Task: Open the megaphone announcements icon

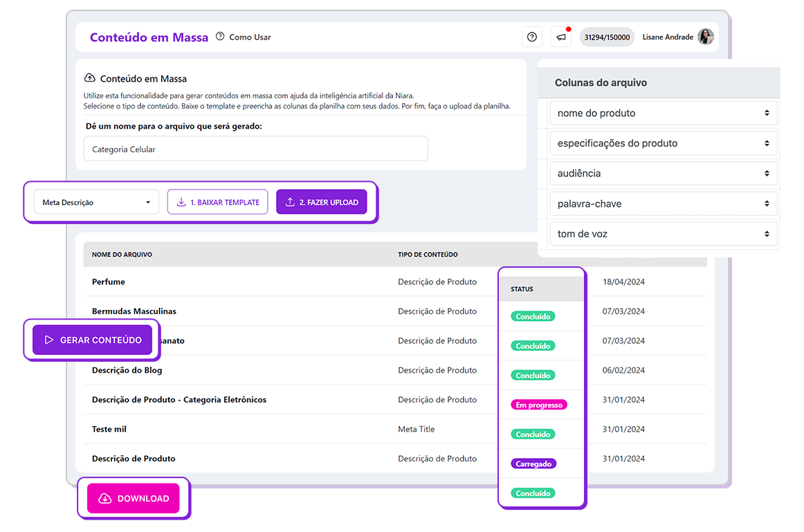Action: (561, 37)
